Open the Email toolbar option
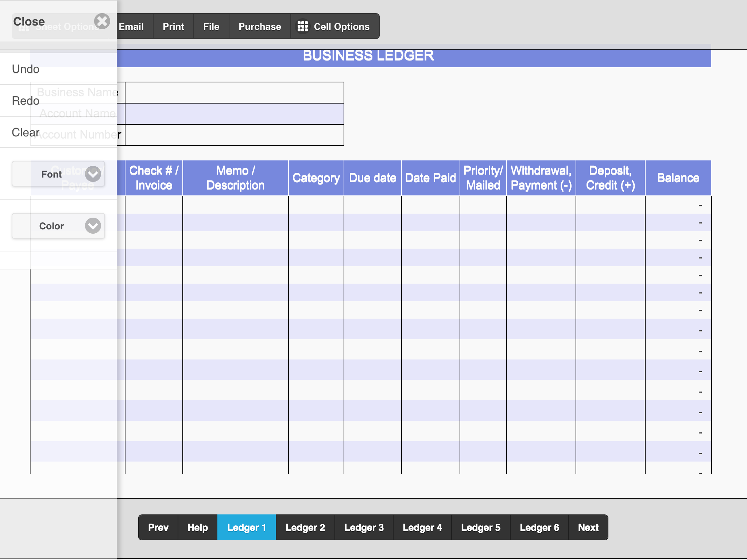 tap(131, 27)
